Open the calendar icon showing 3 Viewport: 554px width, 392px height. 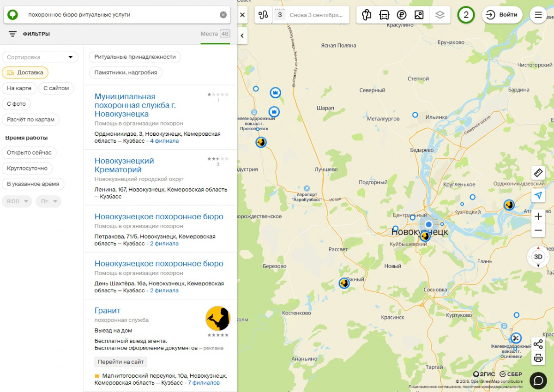tap(280, 15)
